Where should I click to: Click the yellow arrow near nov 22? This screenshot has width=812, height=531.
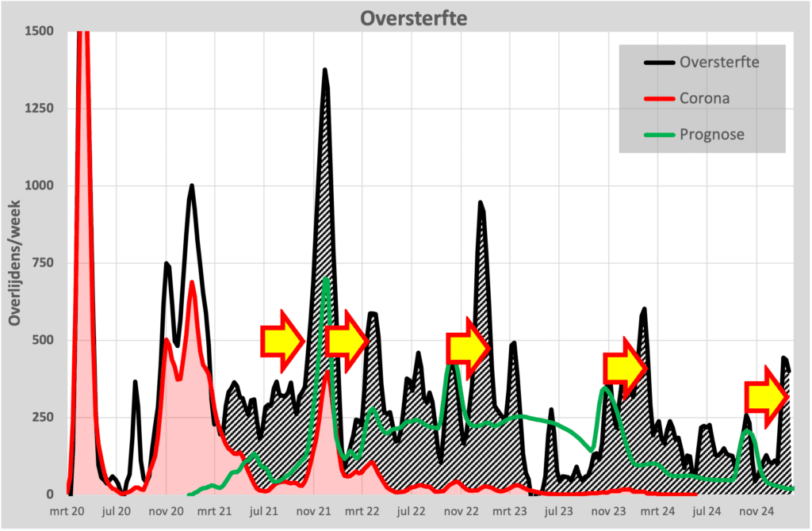pyautogui.click(x=468, y=348)
